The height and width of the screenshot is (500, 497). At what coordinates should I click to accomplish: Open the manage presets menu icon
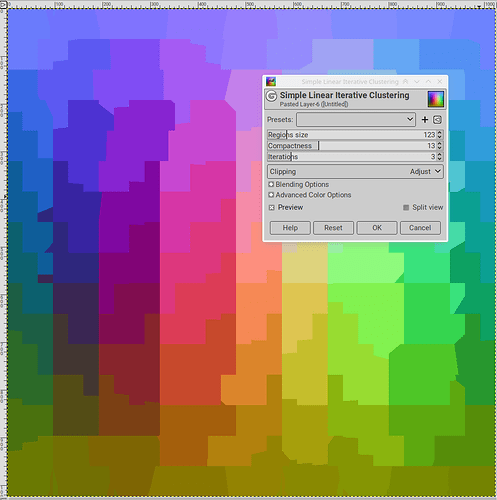pos(437,120)
